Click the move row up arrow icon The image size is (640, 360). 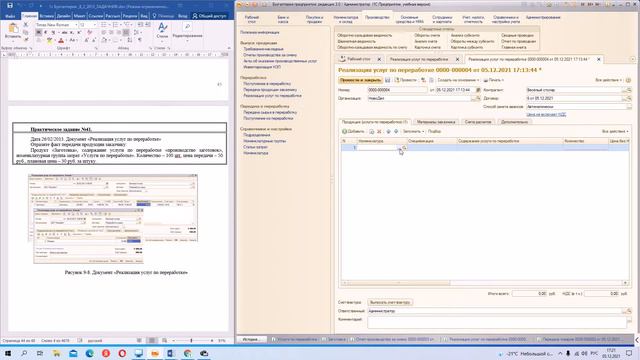click(388, 131)
